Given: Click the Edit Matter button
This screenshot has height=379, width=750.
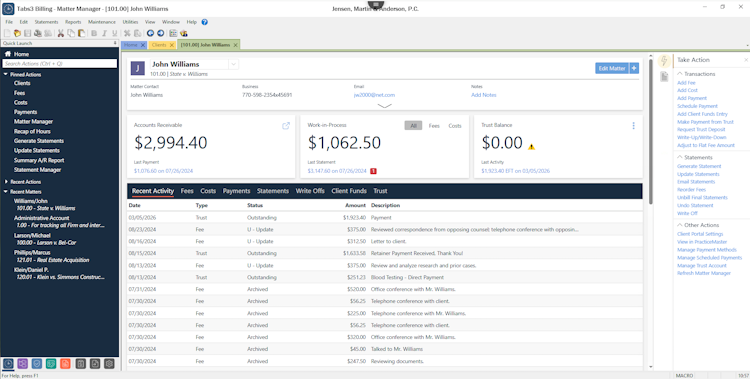Looking at the screenshot, I should [x=612, y=68].
